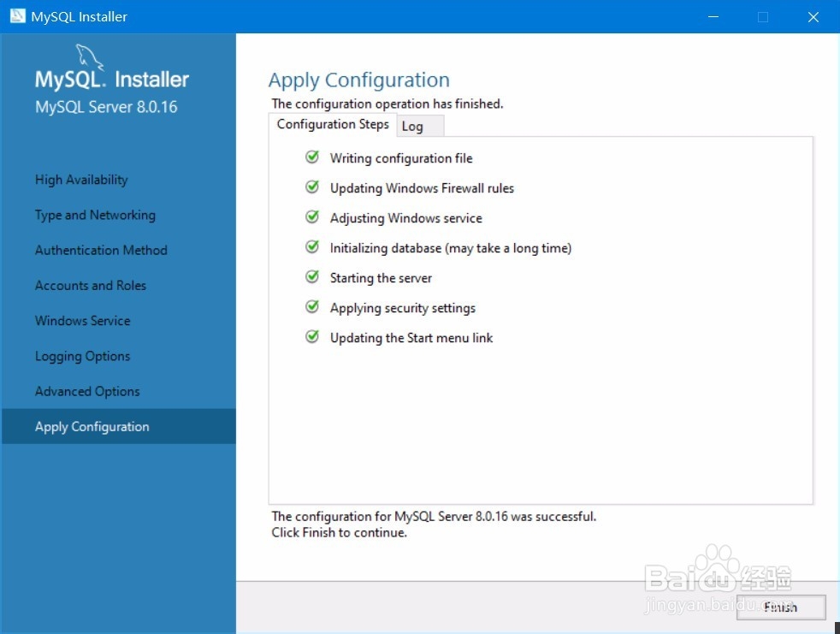This screenshot has width=840, height=634.
Task: Click green check next to Applying security settings
Action: [311, 307]
